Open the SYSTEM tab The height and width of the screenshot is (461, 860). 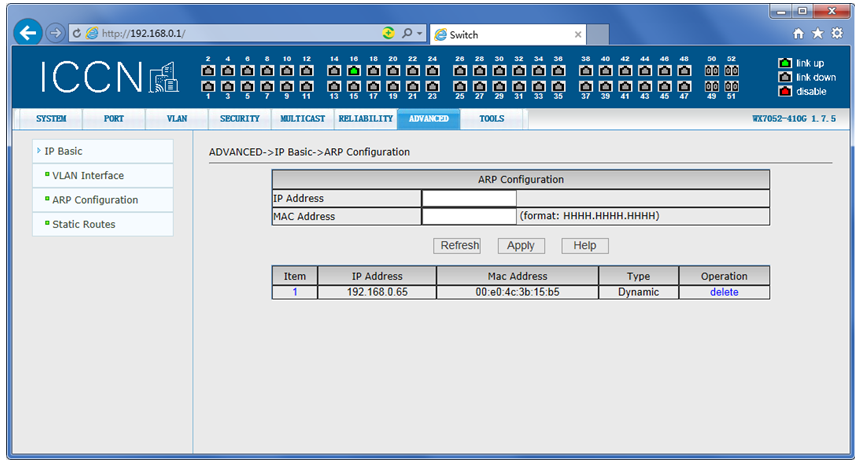click(51, 118)
